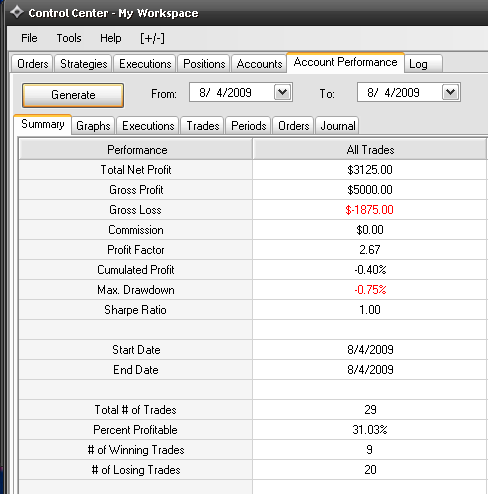
Task: Click the From date input field
Action: [231, 92]
